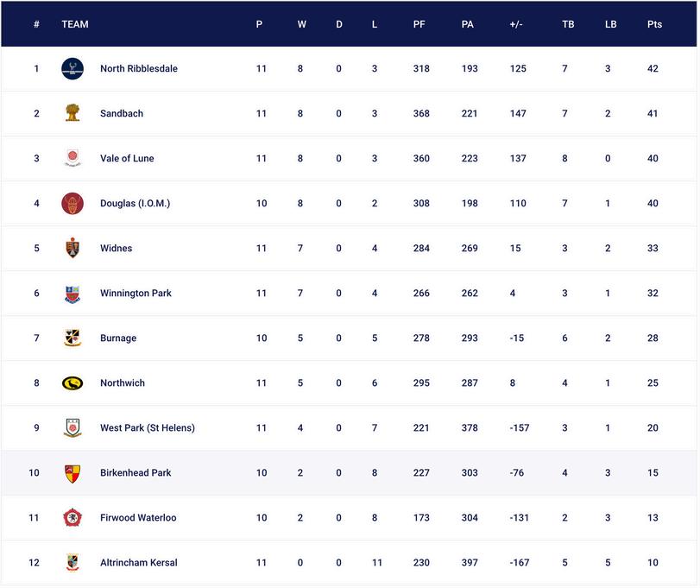Click the Birkenhead Park club shield
The image size is (700, 588).
coord(73,473)
